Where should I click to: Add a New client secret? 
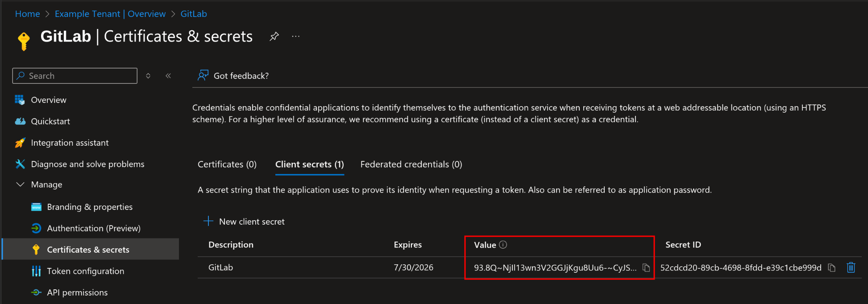pos(244,222)
